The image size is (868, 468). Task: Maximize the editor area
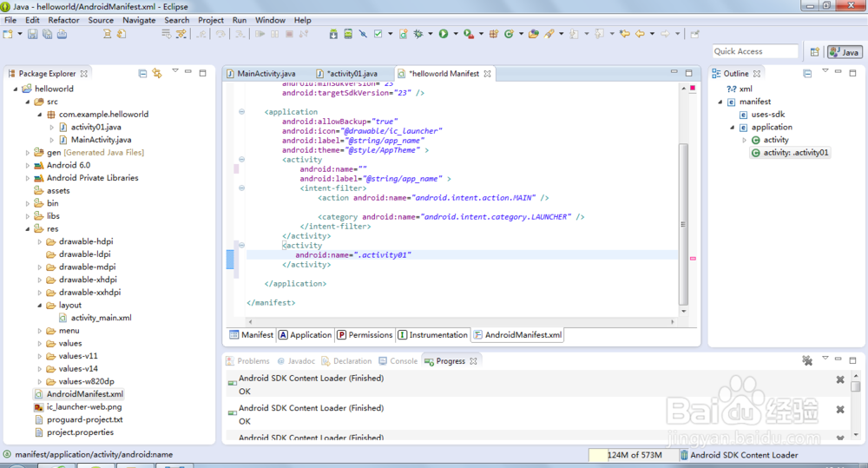tap(689, 73)
